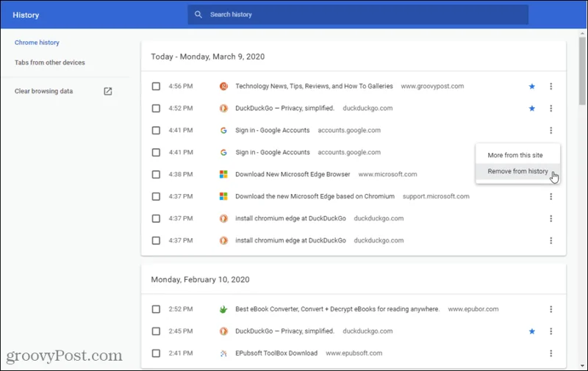
Task: Click the external-link icon beside Clear browsing data
Action: pos(107,91)
